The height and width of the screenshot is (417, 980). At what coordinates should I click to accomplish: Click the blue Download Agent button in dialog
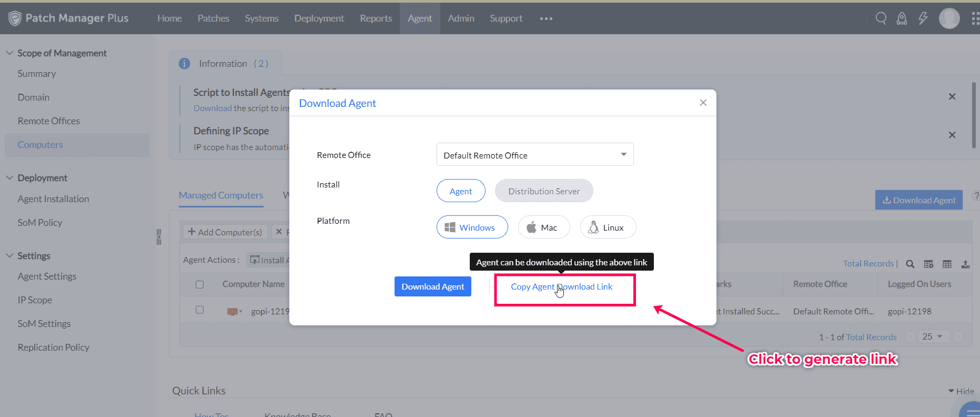point(433,286)
